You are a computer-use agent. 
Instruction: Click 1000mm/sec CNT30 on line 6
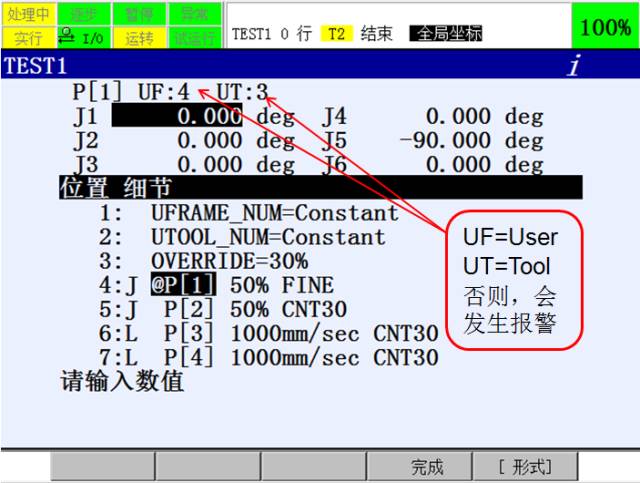tap(334, 333)
